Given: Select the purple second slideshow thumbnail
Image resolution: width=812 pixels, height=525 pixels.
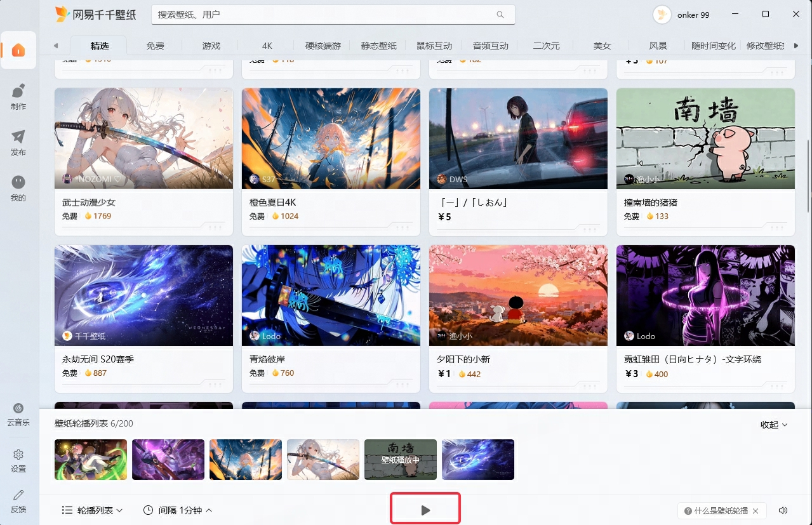Looking at the screenshot, I should 168,460.
